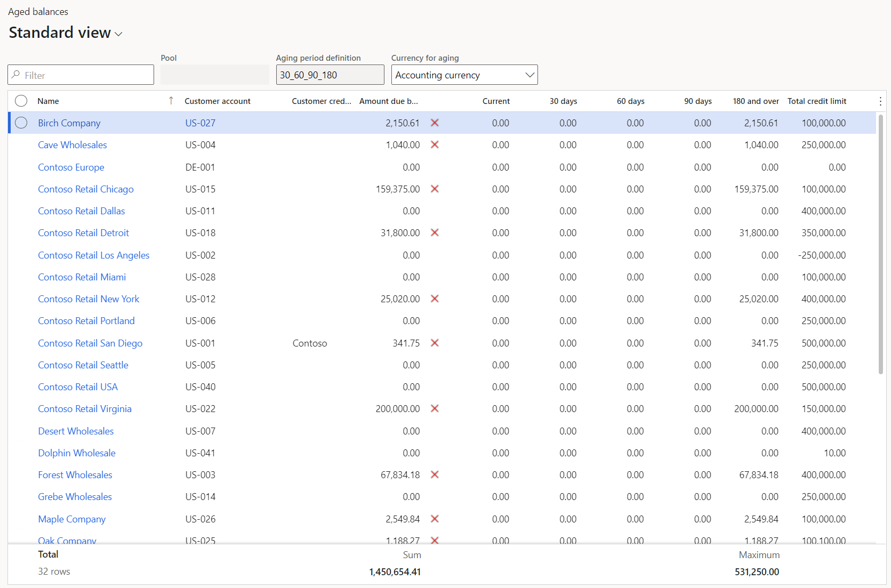Check the select-all checkbox in the grid header
The image size is (891, 588).
pyautogui.click(x=21, y=101)
